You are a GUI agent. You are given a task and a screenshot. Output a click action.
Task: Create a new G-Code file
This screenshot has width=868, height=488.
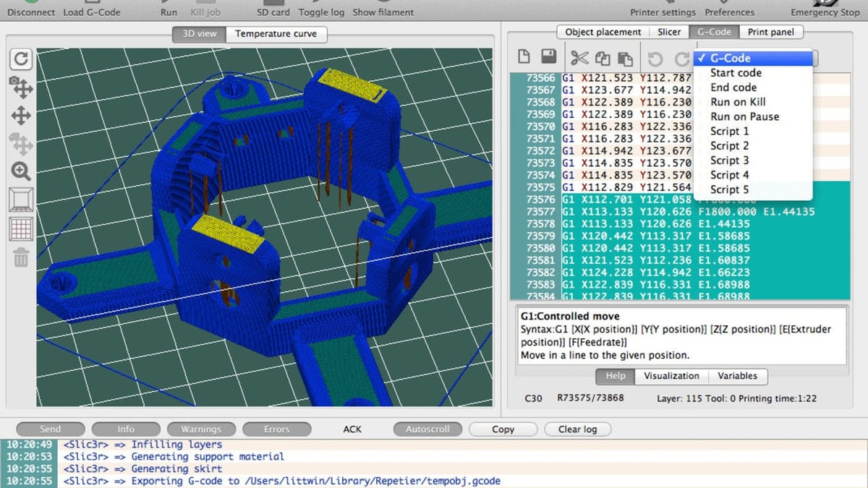(x=523, y=56)
